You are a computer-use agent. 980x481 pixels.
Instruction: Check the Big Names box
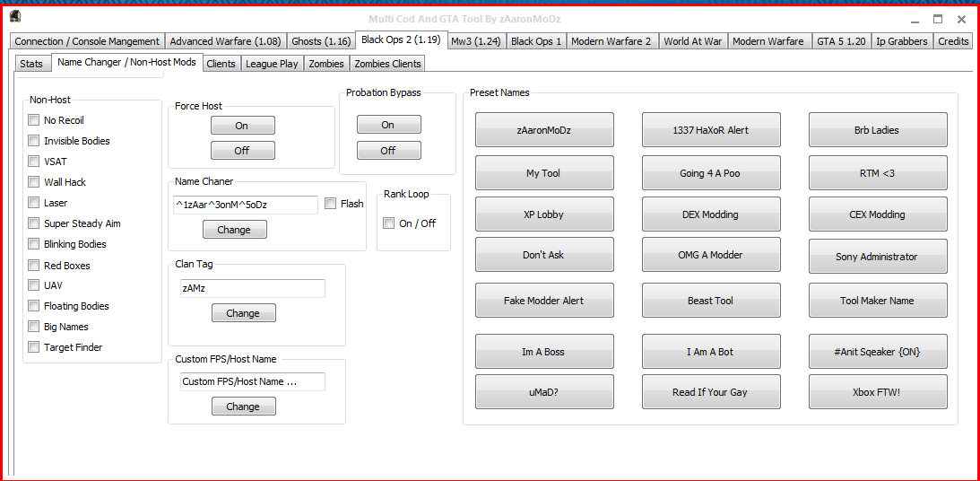click(x=34, y=327)
